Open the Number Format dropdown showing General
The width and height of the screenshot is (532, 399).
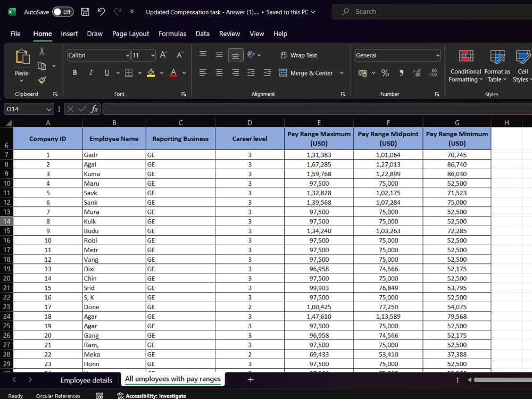point(397,55)
